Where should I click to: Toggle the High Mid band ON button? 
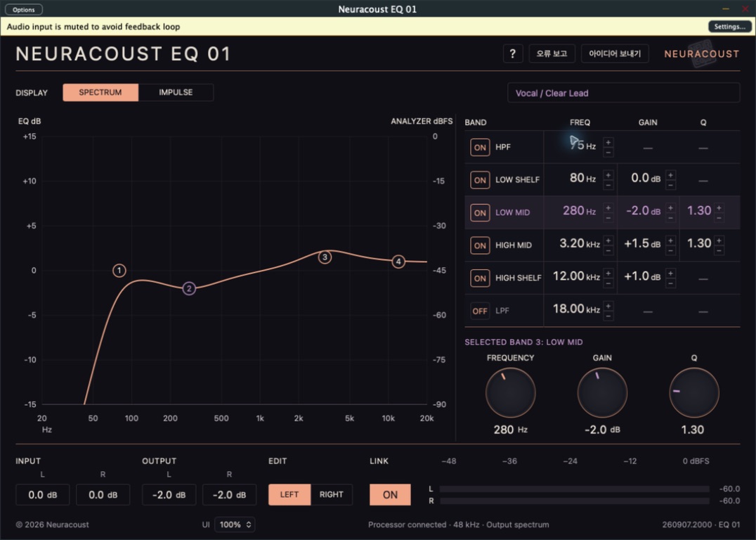coord(480,245)
